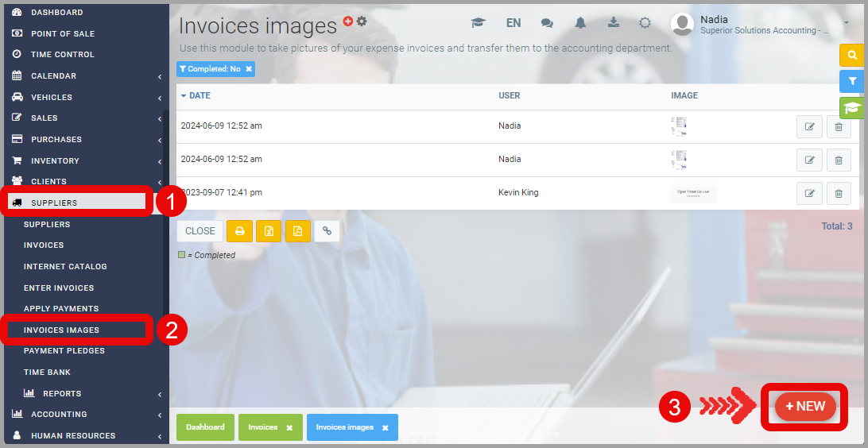The height and width of the screenshot is (448, 868).
Task: Click the red + NEW button
Action: (805, 406)
